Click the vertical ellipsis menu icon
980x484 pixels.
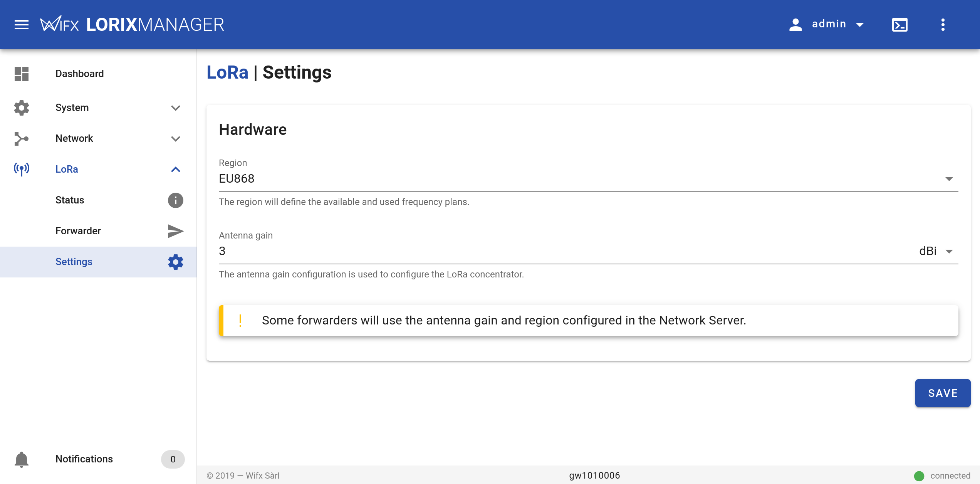click(x=943, y=24)
